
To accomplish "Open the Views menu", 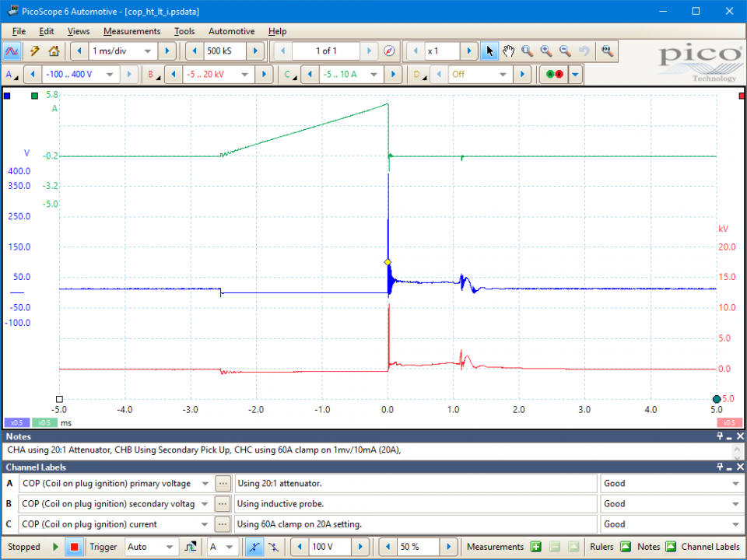I will click(79, 31).
